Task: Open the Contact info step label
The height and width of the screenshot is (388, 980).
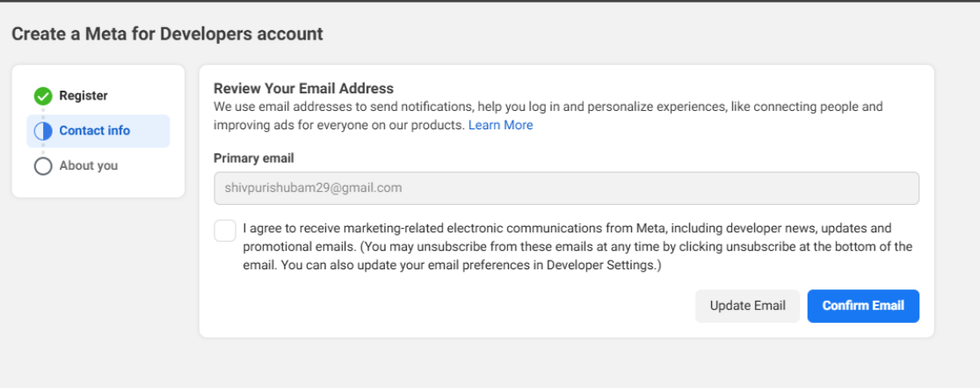Action: coord(94,131)
